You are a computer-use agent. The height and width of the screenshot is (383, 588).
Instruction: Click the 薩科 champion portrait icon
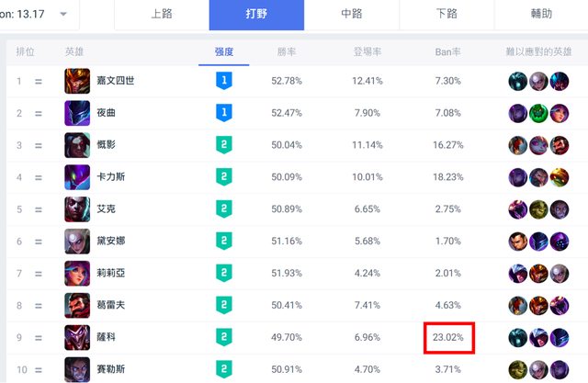coord(78,338)
